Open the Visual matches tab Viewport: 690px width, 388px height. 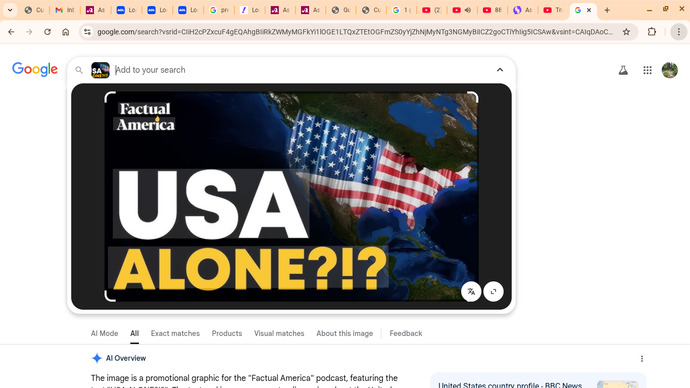pyautogui.click(x=279, y=333)
